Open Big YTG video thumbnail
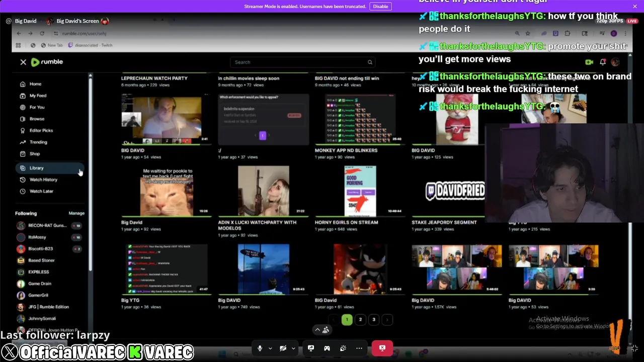644x362 pixels. tap(166, 269)
